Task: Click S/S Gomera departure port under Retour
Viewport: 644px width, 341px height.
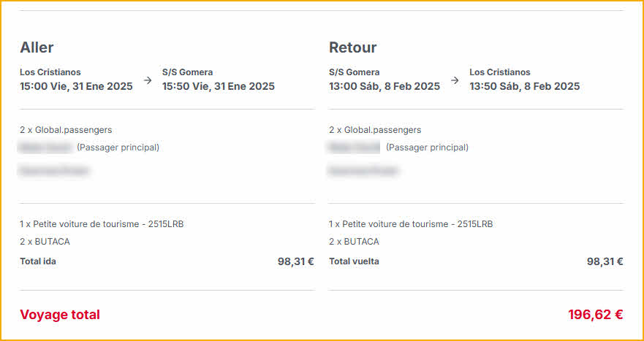Action: pos(354,72)
